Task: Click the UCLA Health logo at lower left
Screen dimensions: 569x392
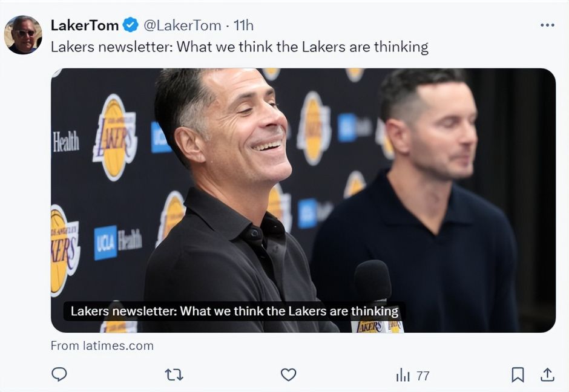Action: coord(117,241)
